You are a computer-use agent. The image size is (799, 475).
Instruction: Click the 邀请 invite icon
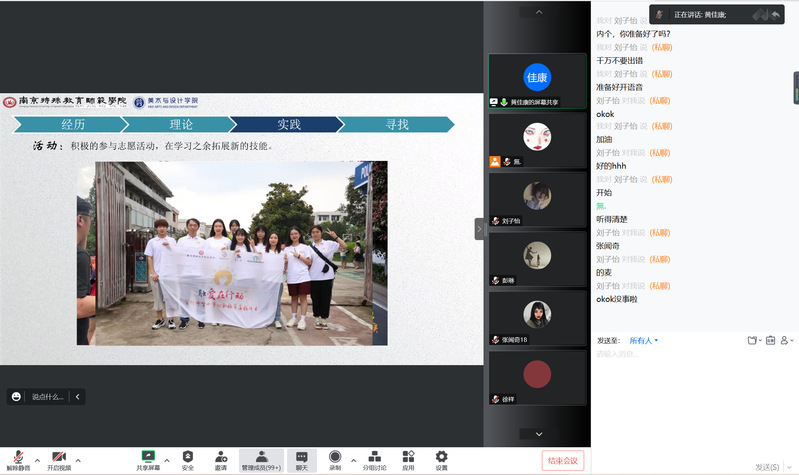click(220, 459)
